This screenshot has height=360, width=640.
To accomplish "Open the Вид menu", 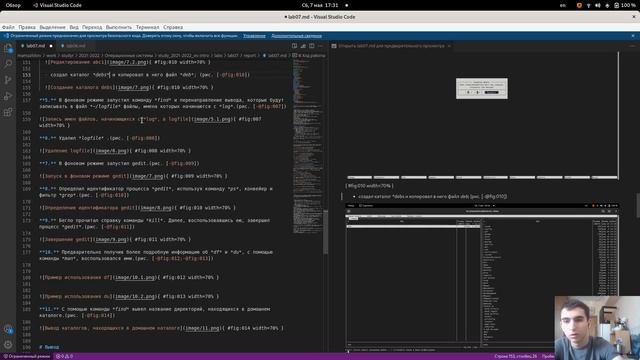I will (74, 27).
